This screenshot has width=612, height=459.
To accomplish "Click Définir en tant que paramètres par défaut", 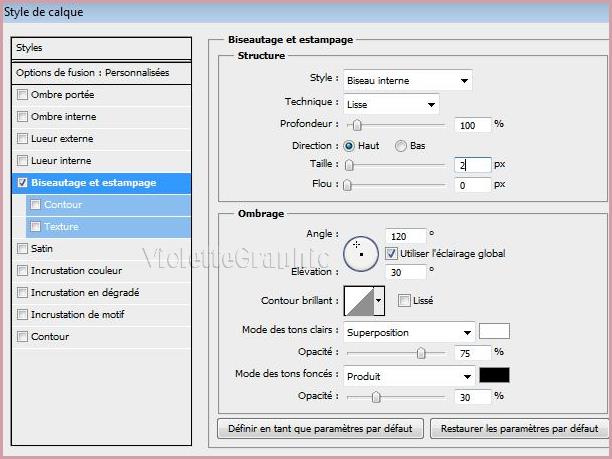I will pyautogui.click(x=320, y=429).
